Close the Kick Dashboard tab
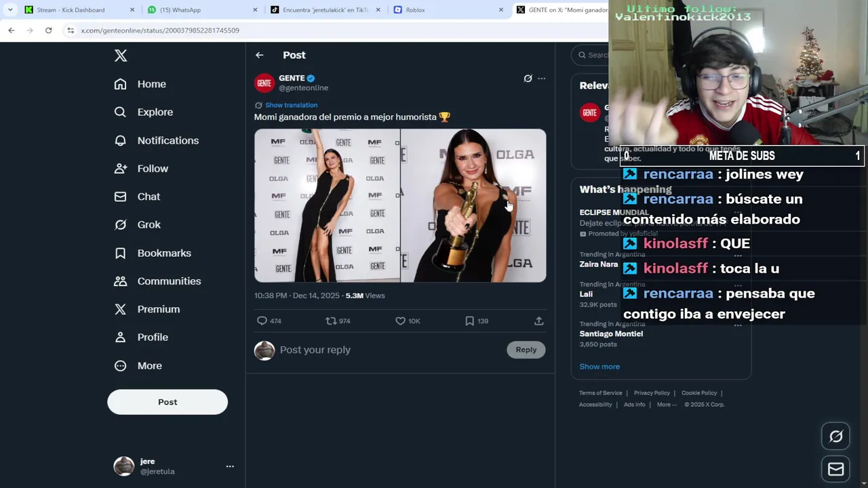 [x=132, y=10]
